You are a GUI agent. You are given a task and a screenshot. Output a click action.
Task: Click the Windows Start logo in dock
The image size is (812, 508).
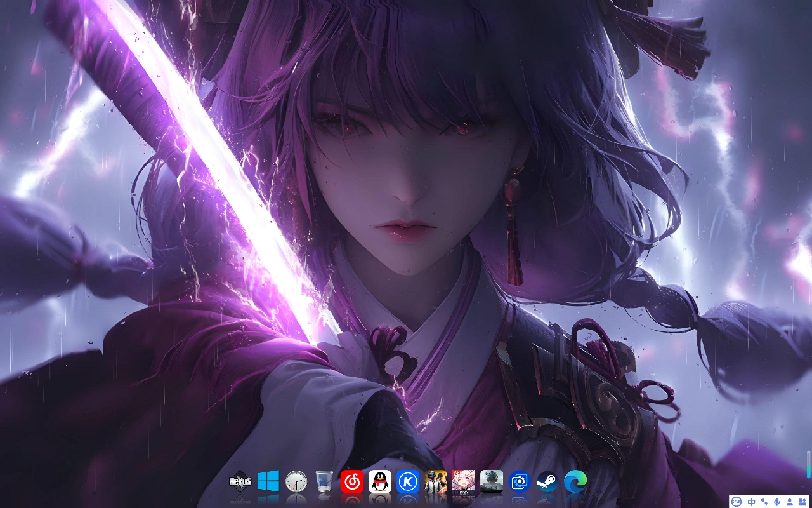(x=268, y=481)
